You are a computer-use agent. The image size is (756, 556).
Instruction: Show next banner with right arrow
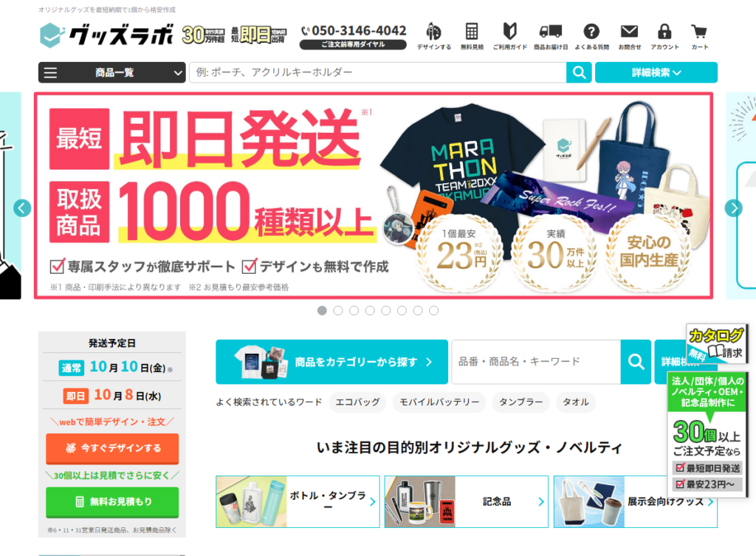coord(733,208)
